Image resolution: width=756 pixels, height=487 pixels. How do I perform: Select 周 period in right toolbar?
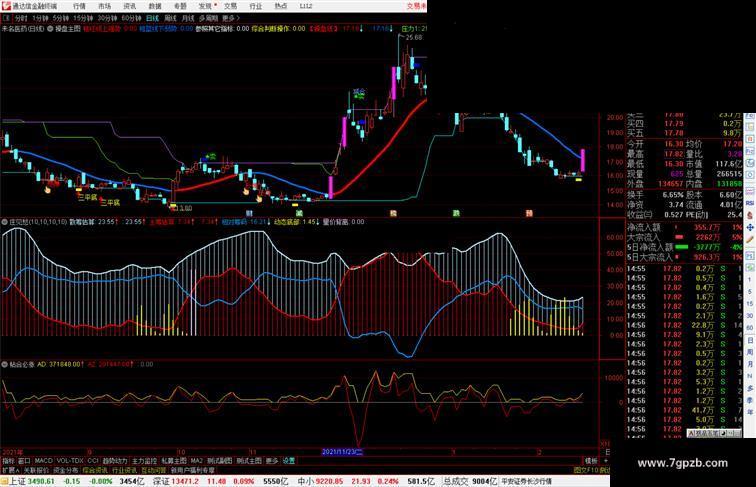(x=750, y=352)
